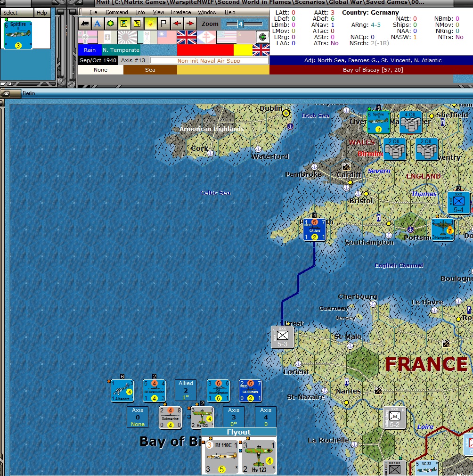This screenshot has width=473, height=476.
Task: Select the United States flag
Action: pyautogui.click(x=226, y=37)
